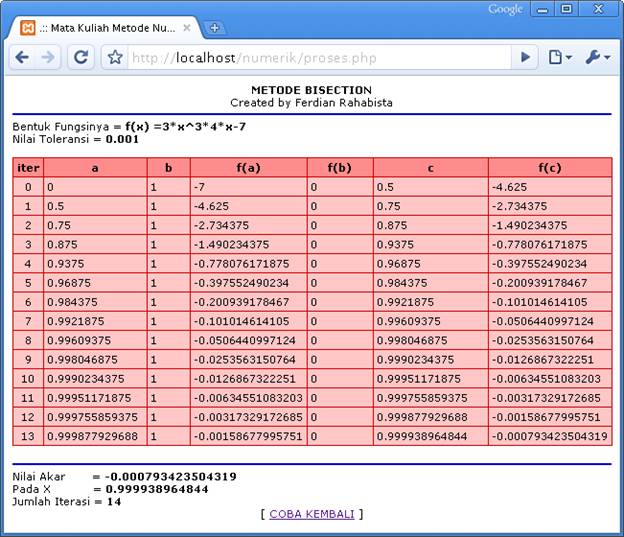Click the f(a) column header

pyautogui.click(x=248, y=168)
